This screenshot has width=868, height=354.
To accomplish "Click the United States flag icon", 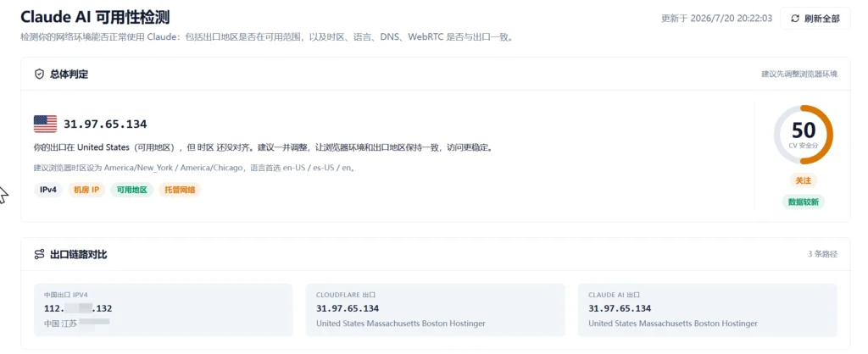I will [46, 124].
